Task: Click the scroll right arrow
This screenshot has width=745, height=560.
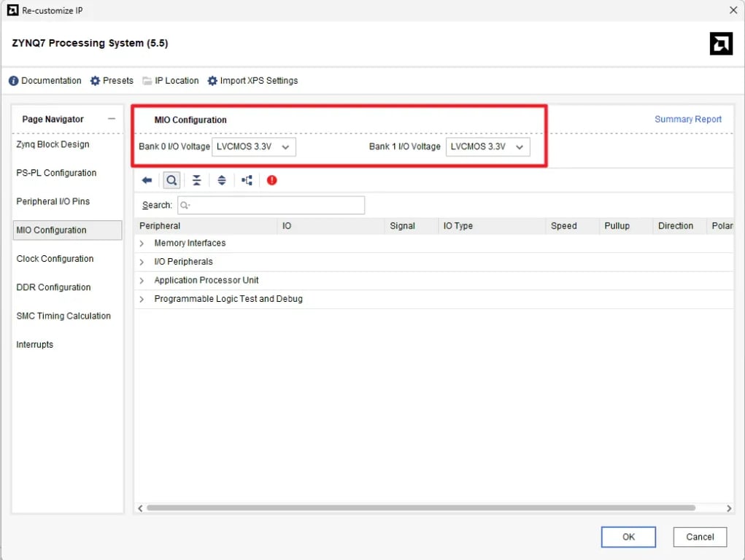Action: [x=729, y=508]
